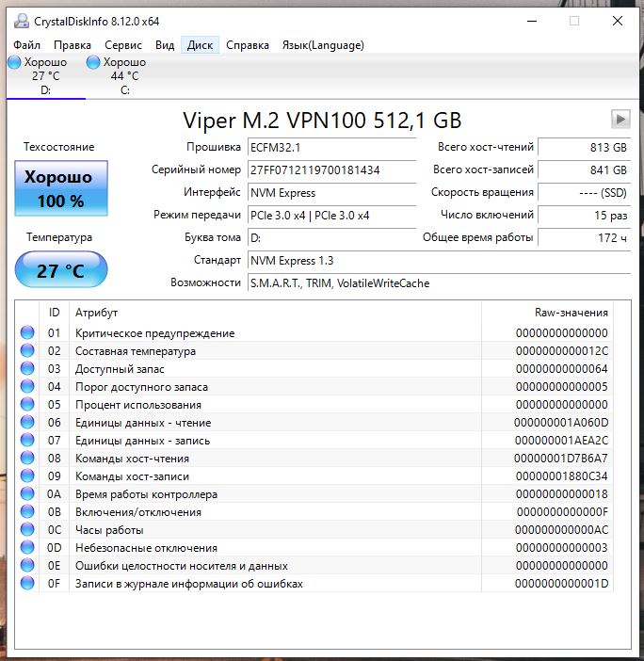The width and height of the screenshot is (644, 661).
Task: Click status icon for Время работы контроллера
Action: tap(27, 493)
